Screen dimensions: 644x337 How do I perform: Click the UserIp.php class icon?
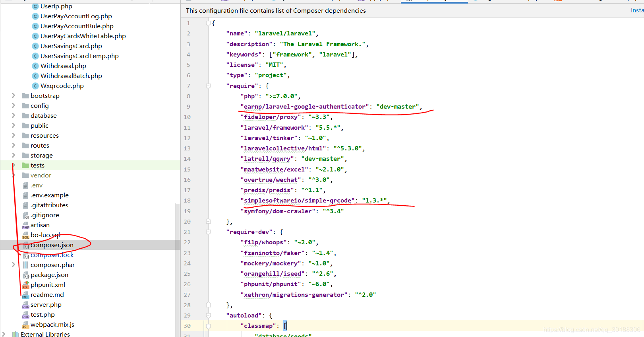click(35, 6)
